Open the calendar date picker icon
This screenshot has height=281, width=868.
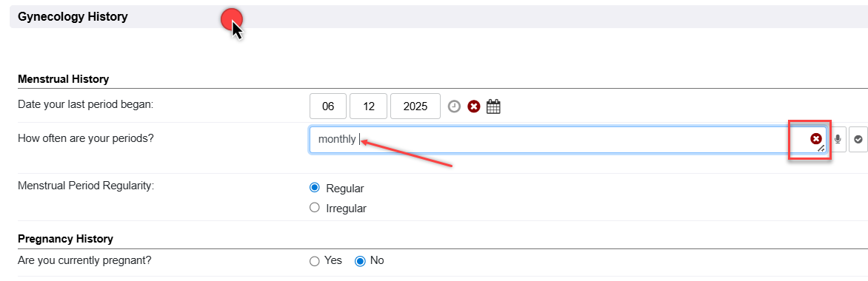493,106
